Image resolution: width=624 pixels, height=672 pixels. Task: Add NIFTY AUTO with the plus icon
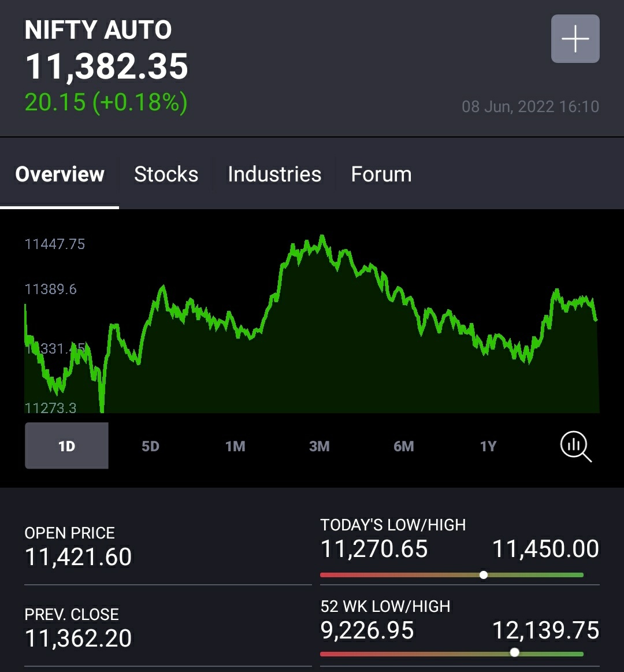pyautogui.click(x=575, y=39)
